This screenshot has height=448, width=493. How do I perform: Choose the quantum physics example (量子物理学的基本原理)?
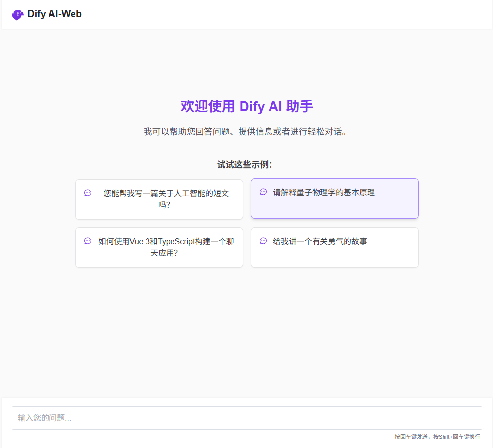point(335,199)
